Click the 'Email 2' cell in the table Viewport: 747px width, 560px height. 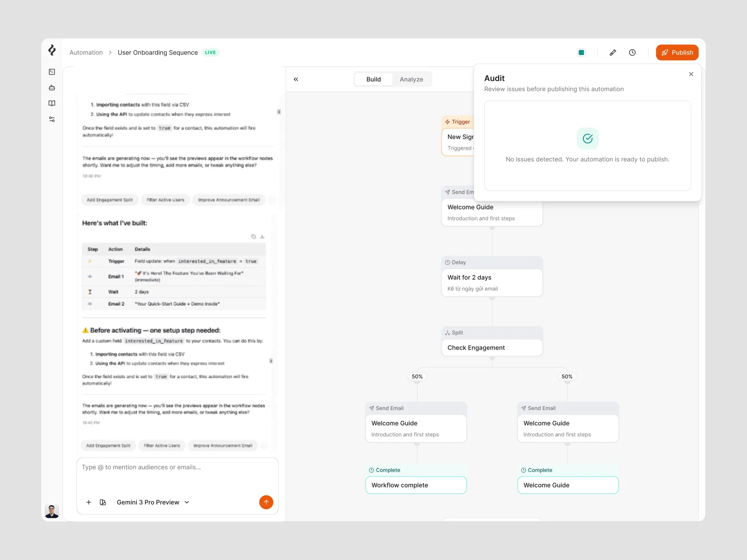coord(116,304)
